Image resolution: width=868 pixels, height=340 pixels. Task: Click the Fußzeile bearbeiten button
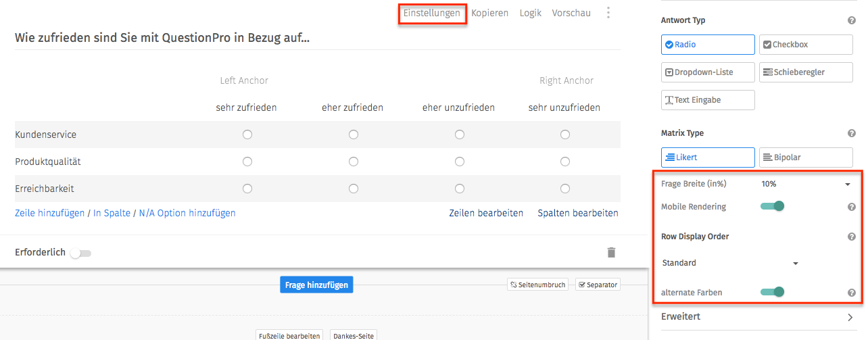click(291, 335)
